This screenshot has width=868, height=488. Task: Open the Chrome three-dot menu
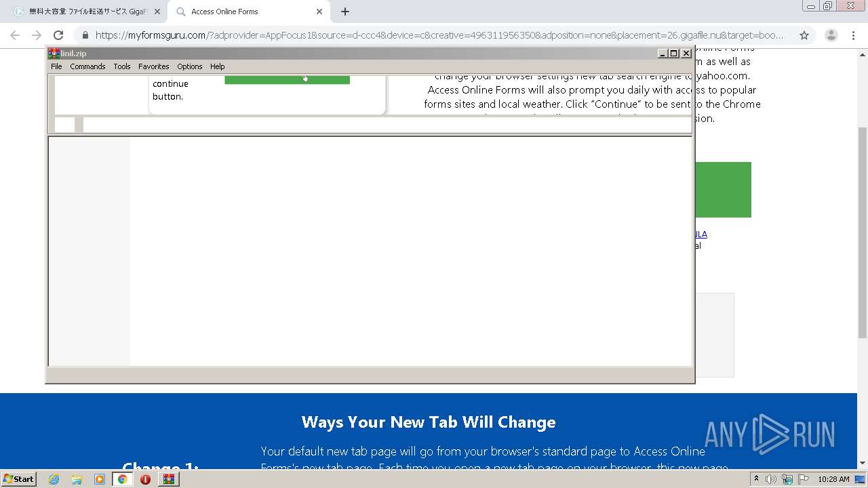click(x=853, y=35)
